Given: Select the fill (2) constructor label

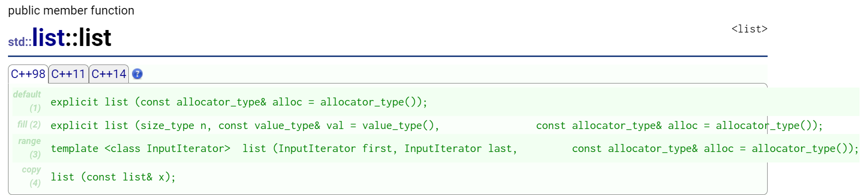Looking at the screenshot, I should point(29,124).
